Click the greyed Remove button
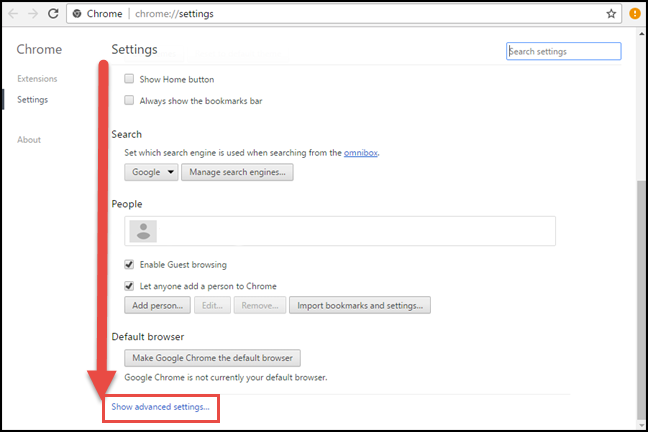The height and width of the screenshot is (432, 648). click(x=260, y=305)
